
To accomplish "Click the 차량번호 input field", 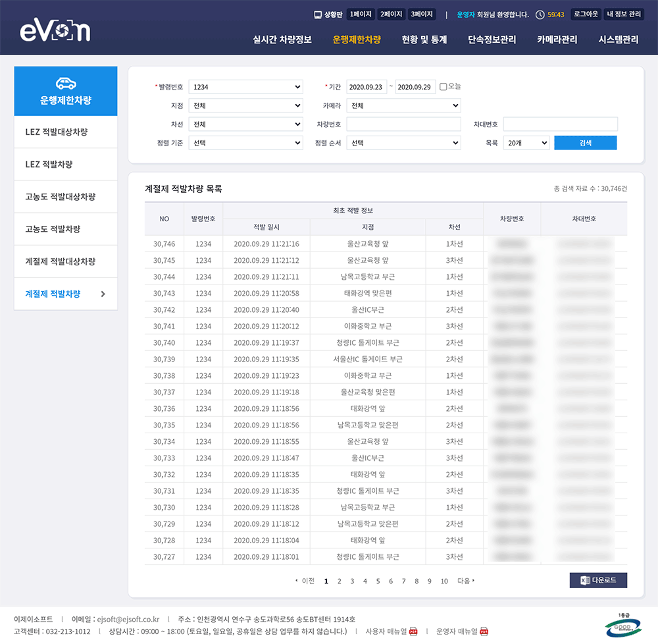I will 403,124.
